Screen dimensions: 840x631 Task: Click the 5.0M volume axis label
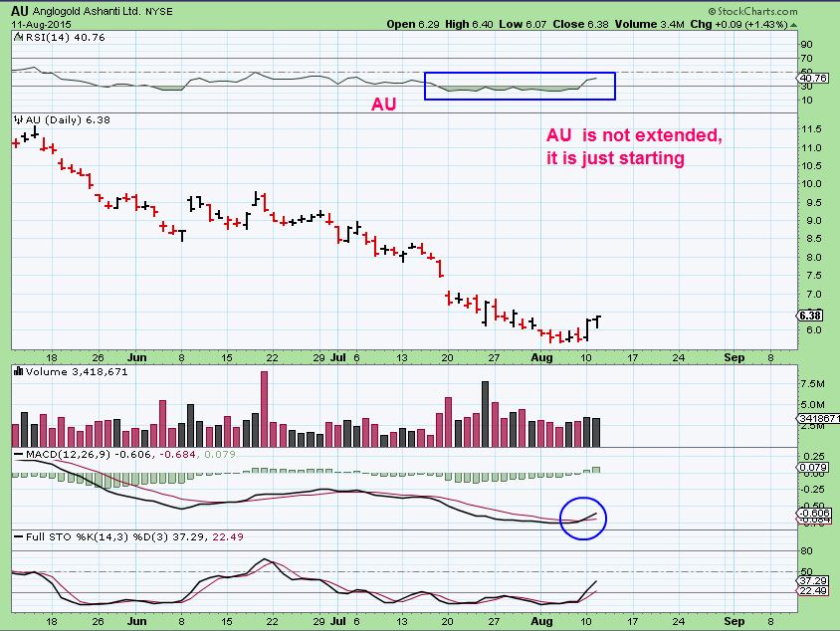click(x=813, y=405)
